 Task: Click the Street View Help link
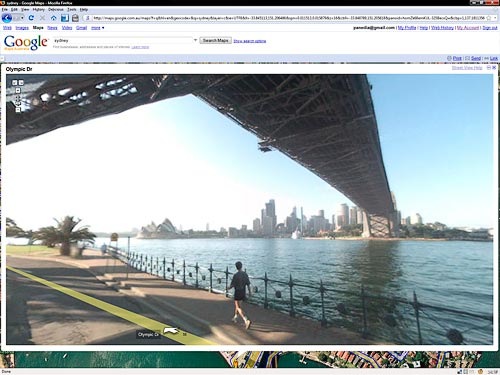pos(467,68)
